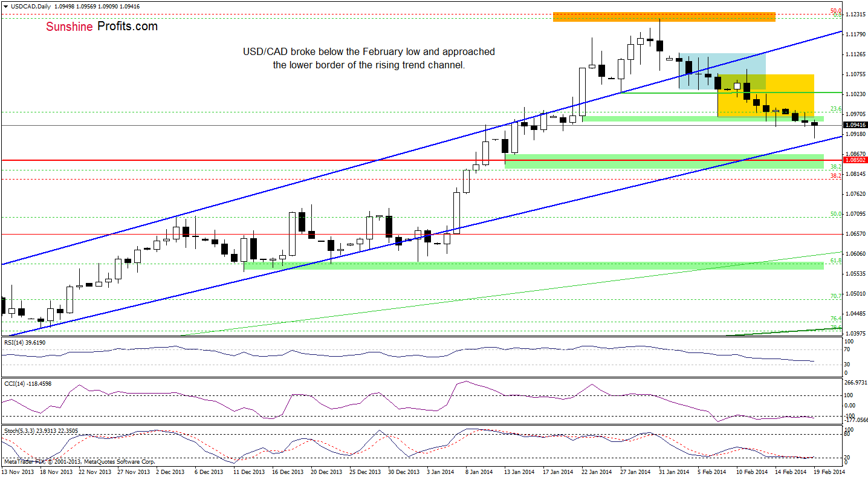The width and height of the screenshot is (868, 477).
Task: Click the 1.08145 price axis value
Action: pos(856,174)
